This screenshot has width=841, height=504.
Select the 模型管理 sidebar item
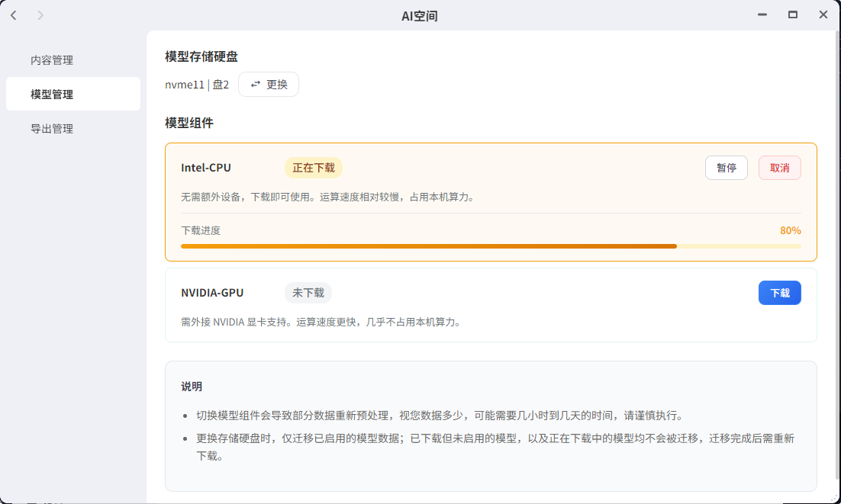coord(73,95)
